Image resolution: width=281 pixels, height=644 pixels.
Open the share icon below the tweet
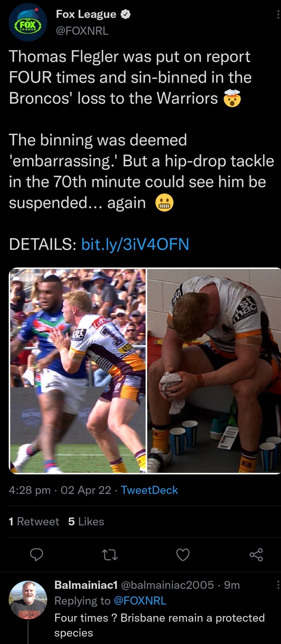(x=256, y=554)
